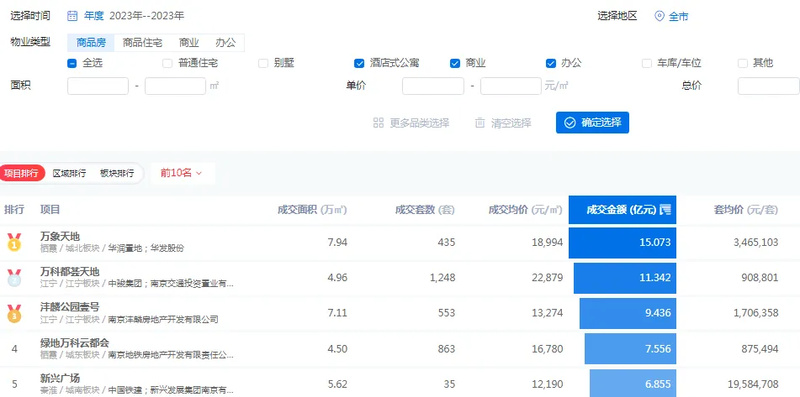Click the 11.342 transaction amount bar
This screenshot has height=397, width=800.
click(x=625, y=278)
